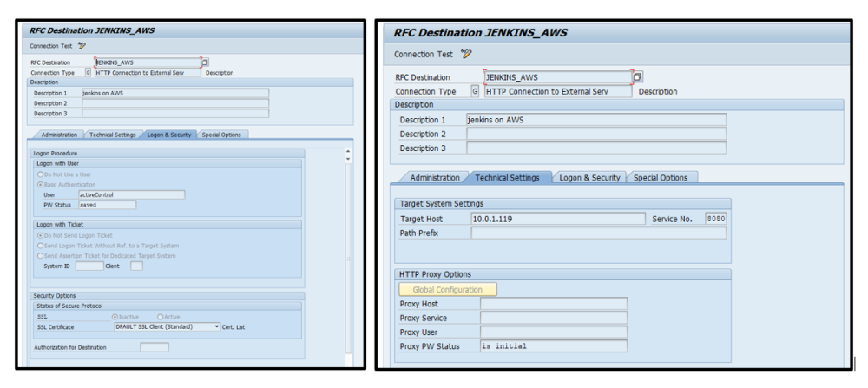Click the Client input field

pos(137,266)
